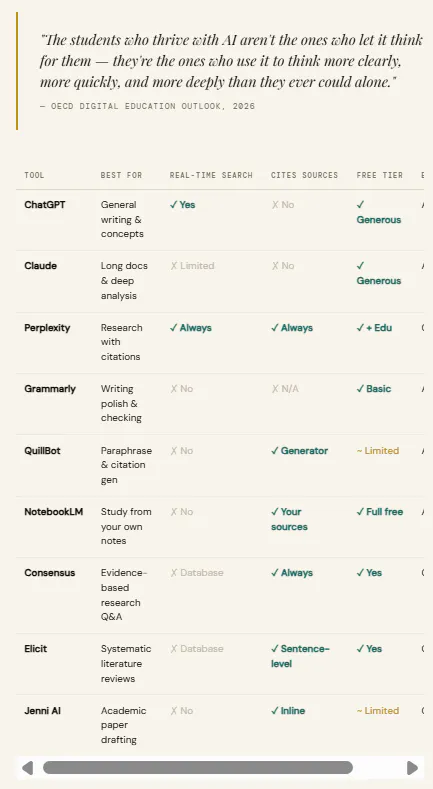Viewport: 433px width, 789px height.
Task: Select the QuillBot tool name
Action: (42, 450)
